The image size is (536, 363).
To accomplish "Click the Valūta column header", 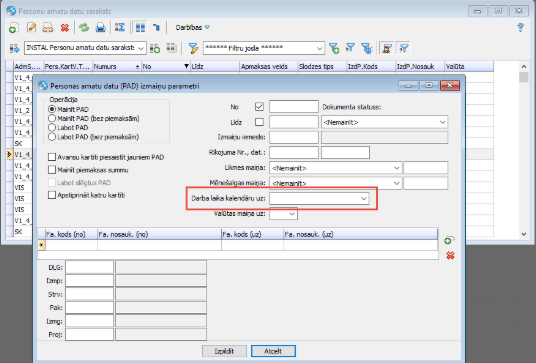I will [x=469, y=67].
